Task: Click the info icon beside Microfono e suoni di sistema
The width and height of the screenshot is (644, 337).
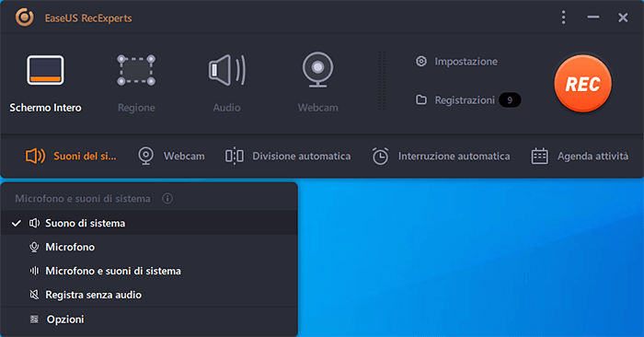Action: pyautogui.click(x=167, y=199)
